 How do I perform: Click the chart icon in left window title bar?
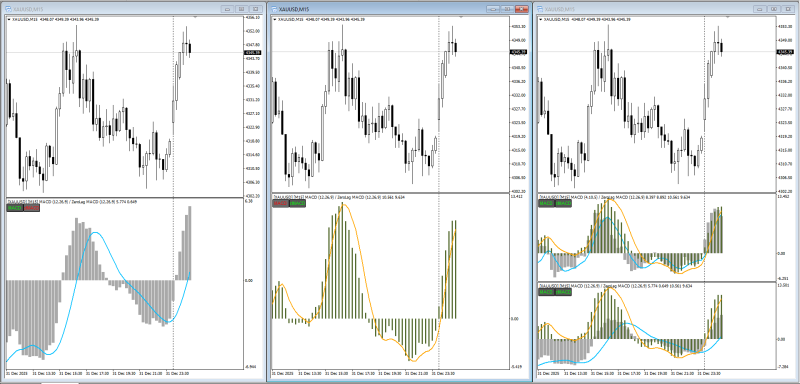pyautogui.click(x=8, y=9)
